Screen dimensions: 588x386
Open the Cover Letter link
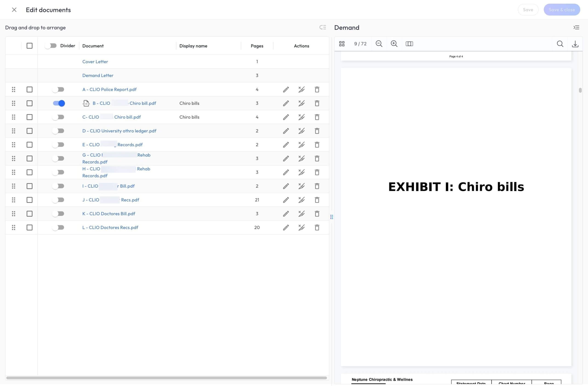(95, 62)
